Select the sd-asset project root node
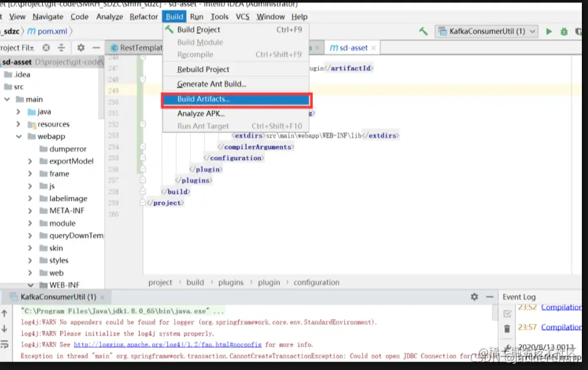The height and width of the screenshot is (370, 588). click(x=52, y=62)
